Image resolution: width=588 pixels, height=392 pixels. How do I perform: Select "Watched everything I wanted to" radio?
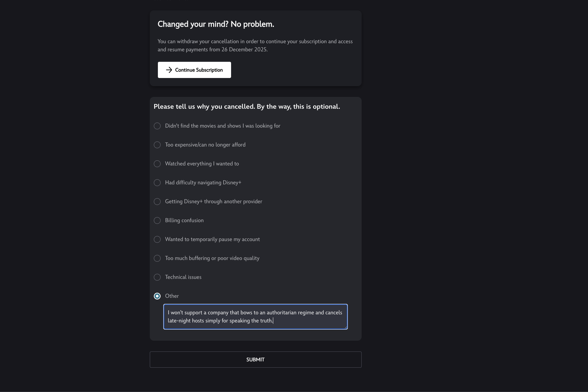click(x=157, y=164)
